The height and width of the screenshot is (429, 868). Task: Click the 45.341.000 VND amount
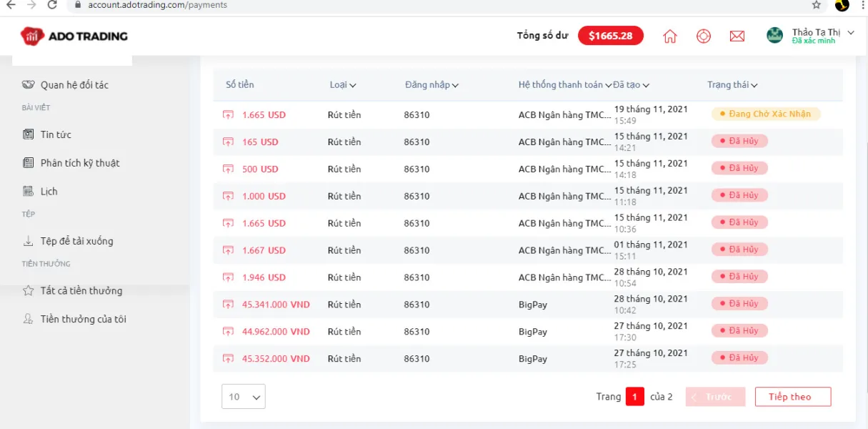coord(276,305)
